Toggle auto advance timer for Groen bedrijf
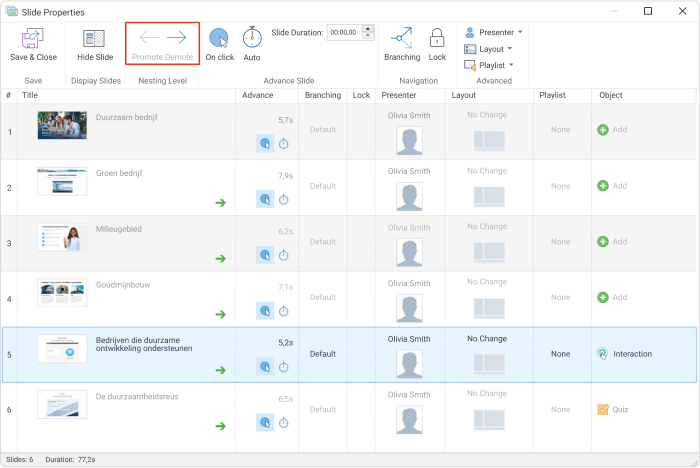This screenshot has width=700, height=468. [x=283, y=199]
